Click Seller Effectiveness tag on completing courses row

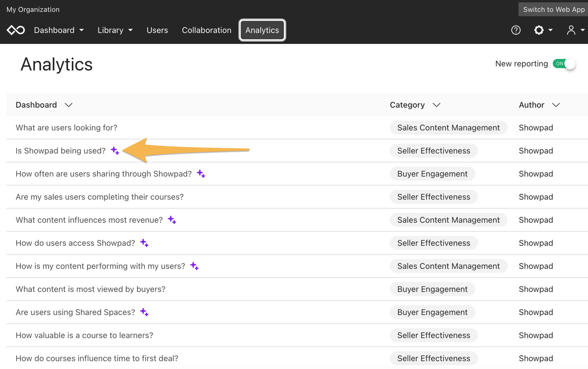click(x=434, y=197)
